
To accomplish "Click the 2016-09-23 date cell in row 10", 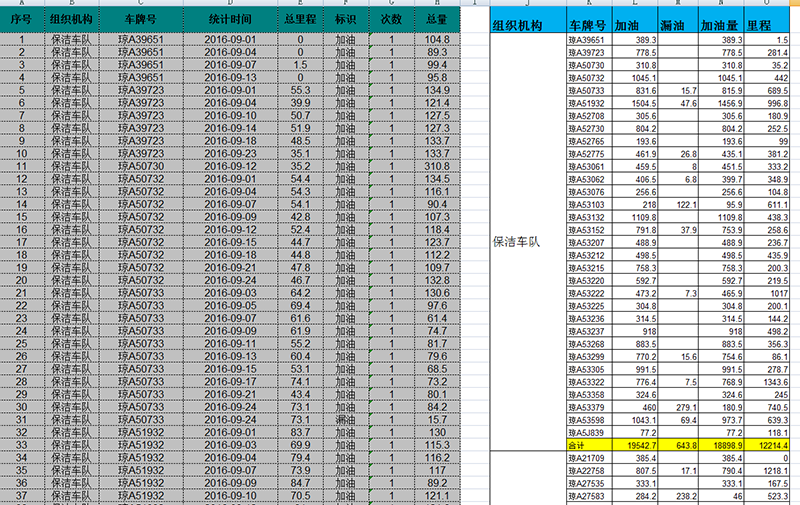I will click(230, 154).
